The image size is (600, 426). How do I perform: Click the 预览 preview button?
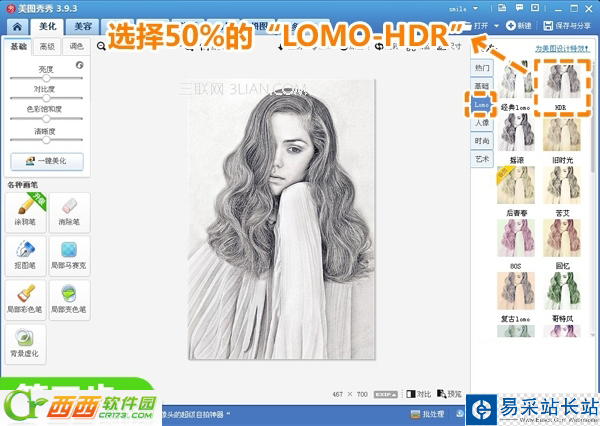pyautogui.click(x=450, y=394)
